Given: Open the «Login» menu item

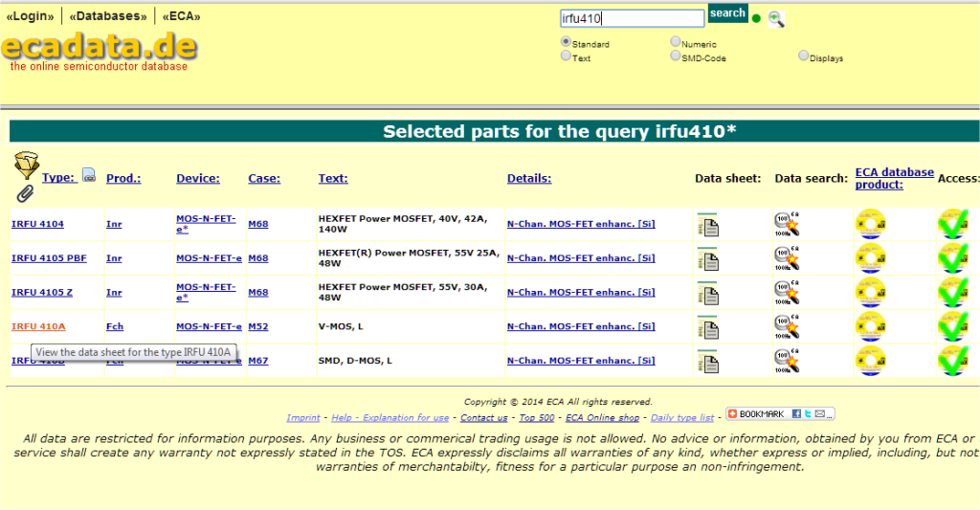Looking at the screenshot, I should tap(30, 16).
